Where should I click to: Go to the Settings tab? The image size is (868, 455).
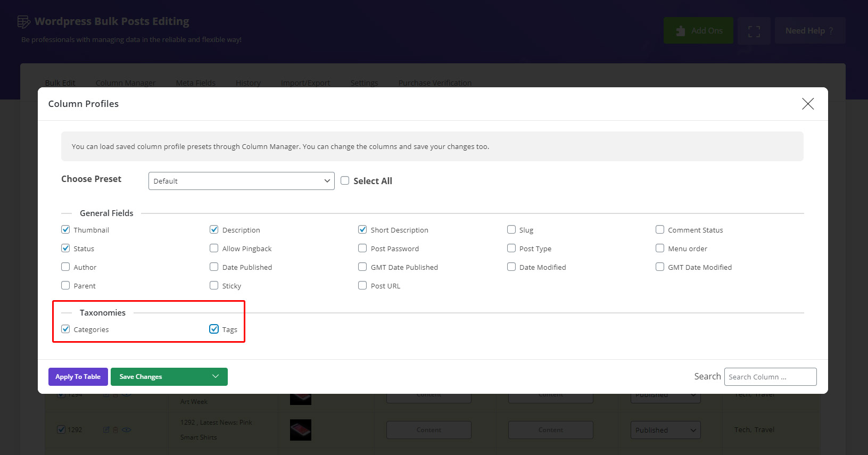coord(364,83)
